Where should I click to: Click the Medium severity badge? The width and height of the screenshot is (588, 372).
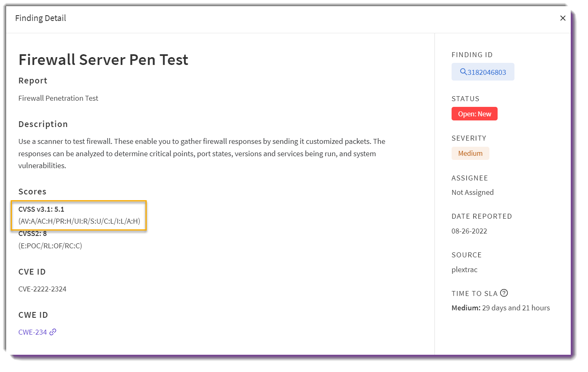click(x=470, y=153)
